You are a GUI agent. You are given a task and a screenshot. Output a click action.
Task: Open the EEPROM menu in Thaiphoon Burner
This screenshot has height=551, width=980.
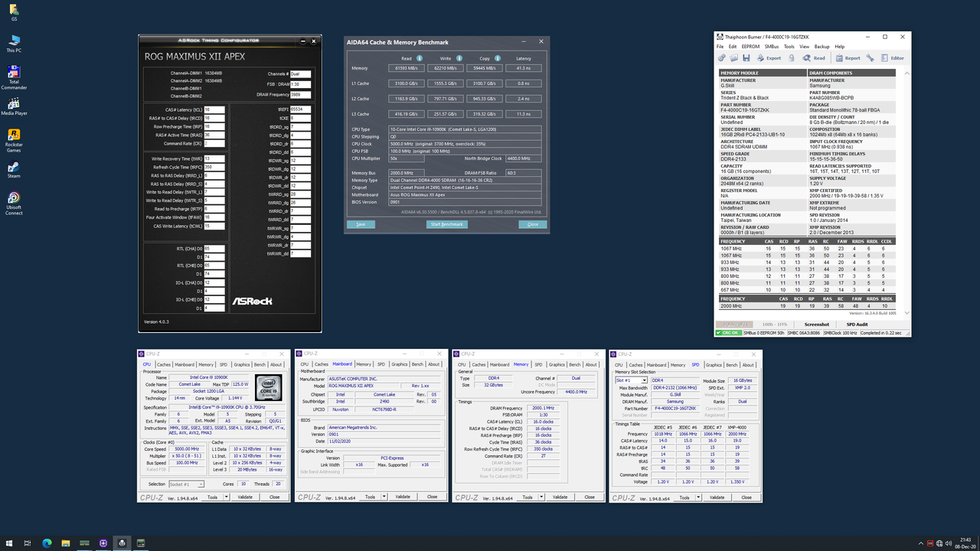pyautogui.click(x=750, y=47)
